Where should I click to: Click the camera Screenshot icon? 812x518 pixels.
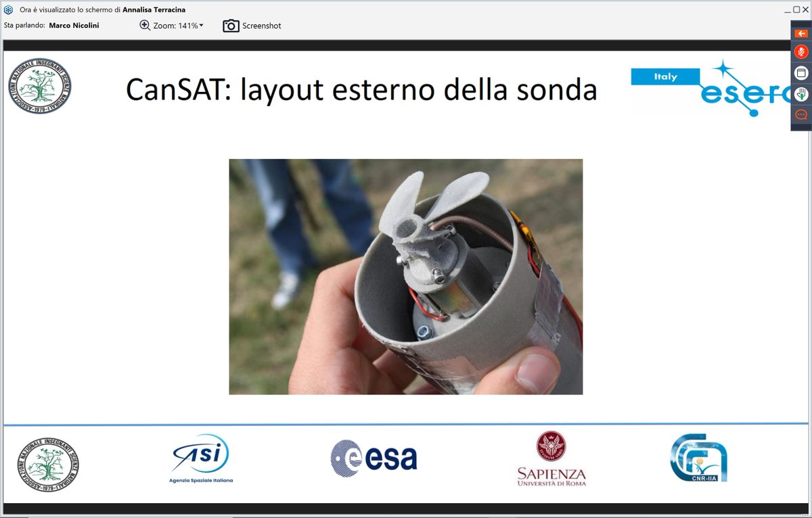231,26
